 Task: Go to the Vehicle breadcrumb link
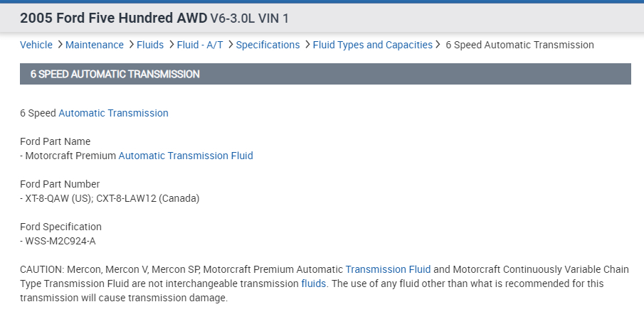coord(36,45)
